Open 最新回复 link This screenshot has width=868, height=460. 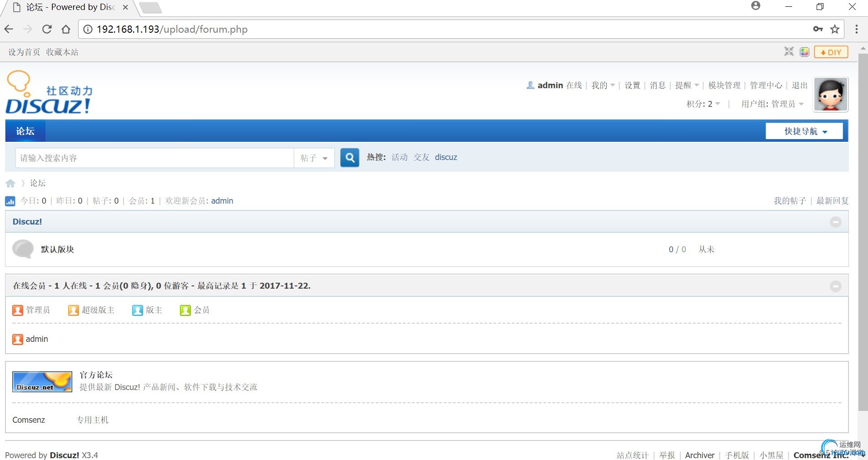[x=832, y=201]
